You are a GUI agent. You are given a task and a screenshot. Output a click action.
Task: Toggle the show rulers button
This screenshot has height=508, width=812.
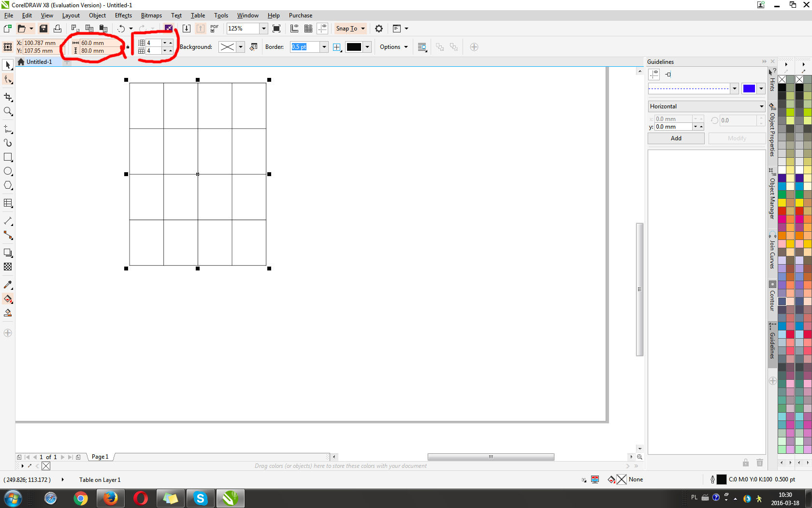coord(294,29)
